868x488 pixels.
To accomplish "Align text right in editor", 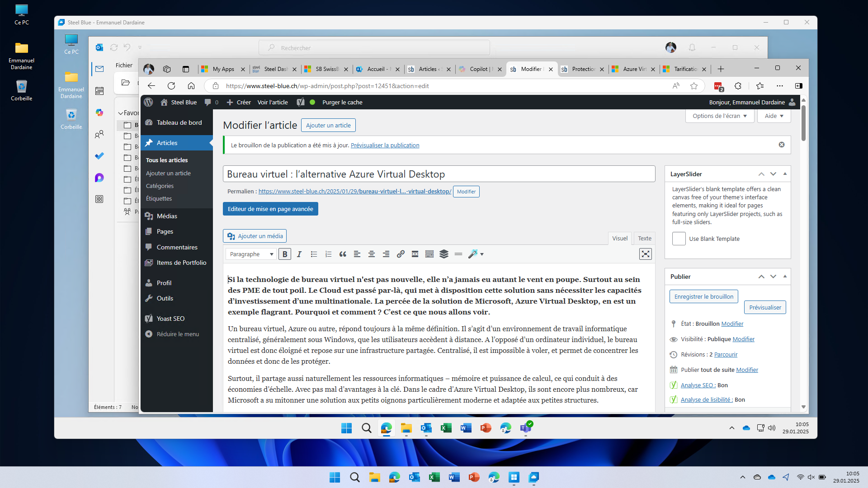I will tap(386, 254).
